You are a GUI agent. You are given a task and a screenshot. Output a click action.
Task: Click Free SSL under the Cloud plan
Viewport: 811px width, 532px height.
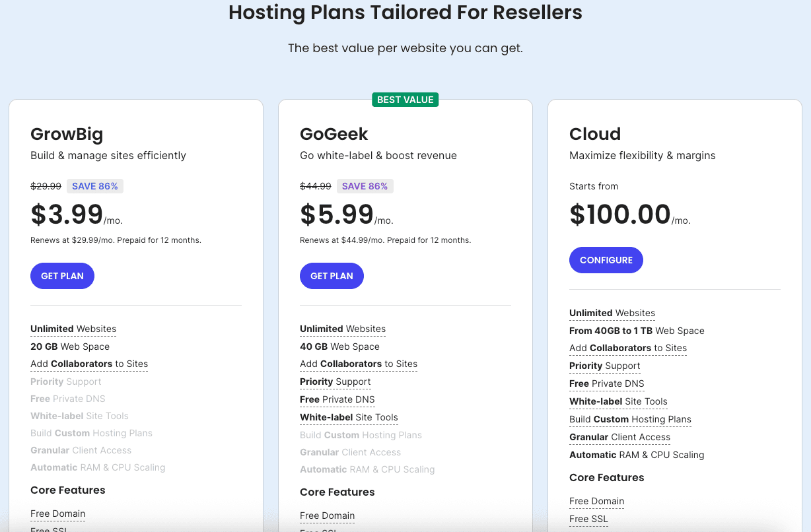pos(588,519)
